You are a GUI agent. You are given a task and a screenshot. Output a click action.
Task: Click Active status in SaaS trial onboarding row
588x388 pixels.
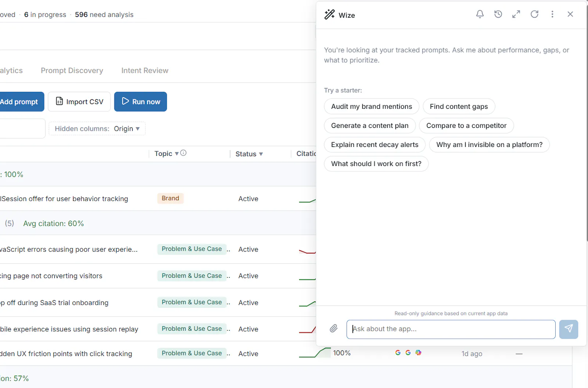pyautogui.click(x=248, y=303)
